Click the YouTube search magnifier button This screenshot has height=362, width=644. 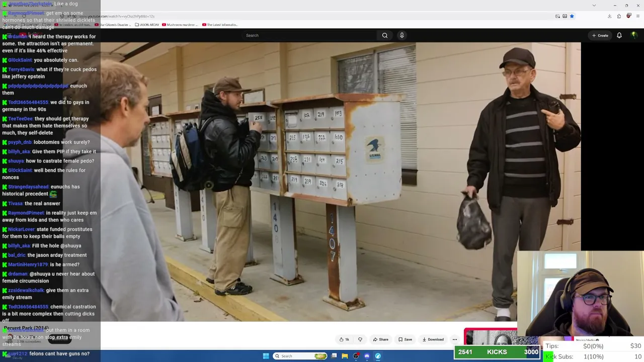[x=385, y=35]
